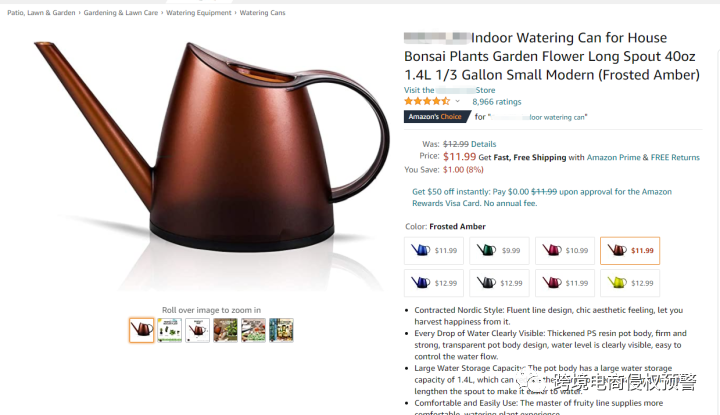Click the Details link next to was-price

483,144
